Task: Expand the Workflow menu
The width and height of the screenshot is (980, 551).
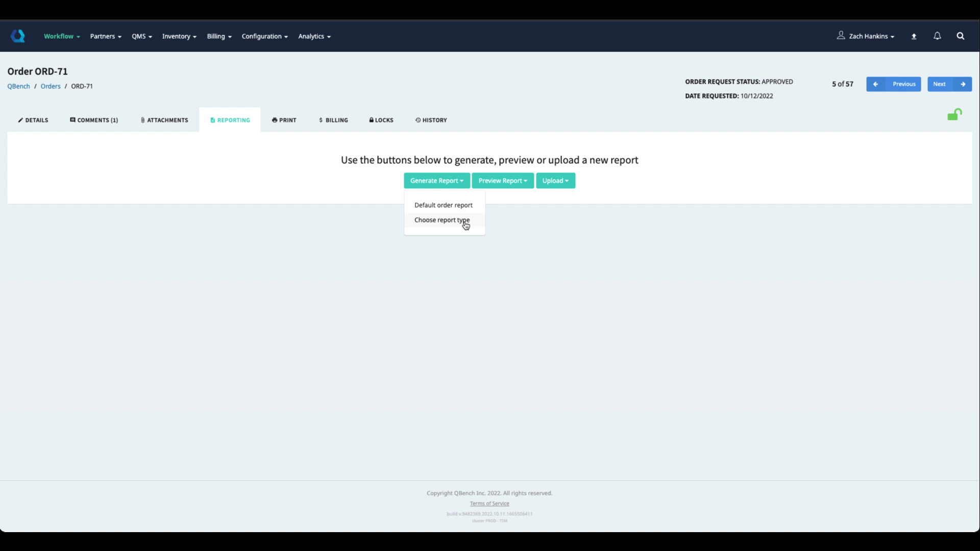Action: click(62, 36)
